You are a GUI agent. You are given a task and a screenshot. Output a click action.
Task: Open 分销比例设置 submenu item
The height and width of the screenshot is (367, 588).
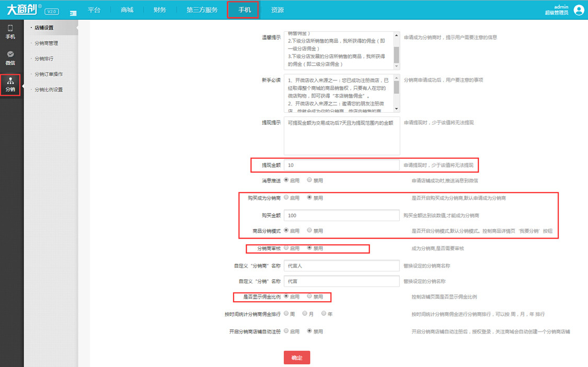pos(49,89)
